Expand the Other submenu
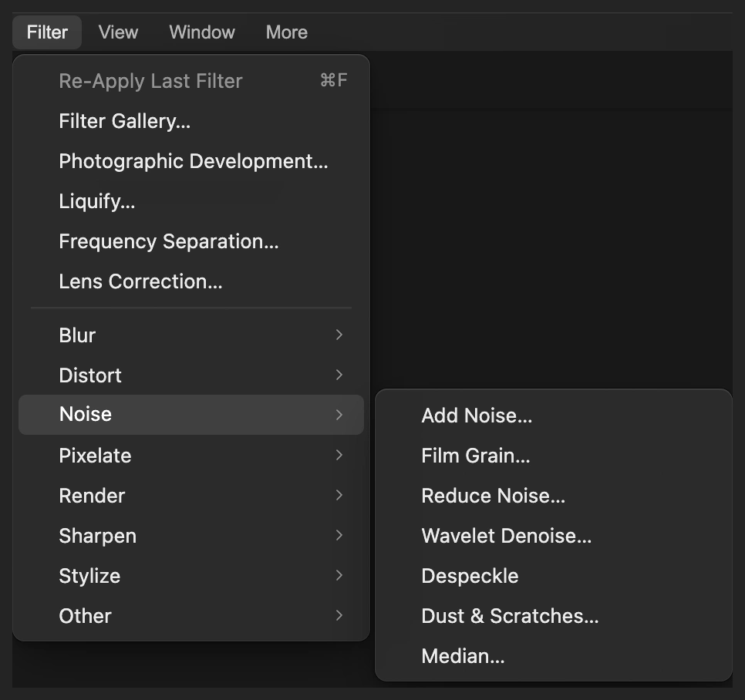Viewport: 745px width, 700px height. 191,616
